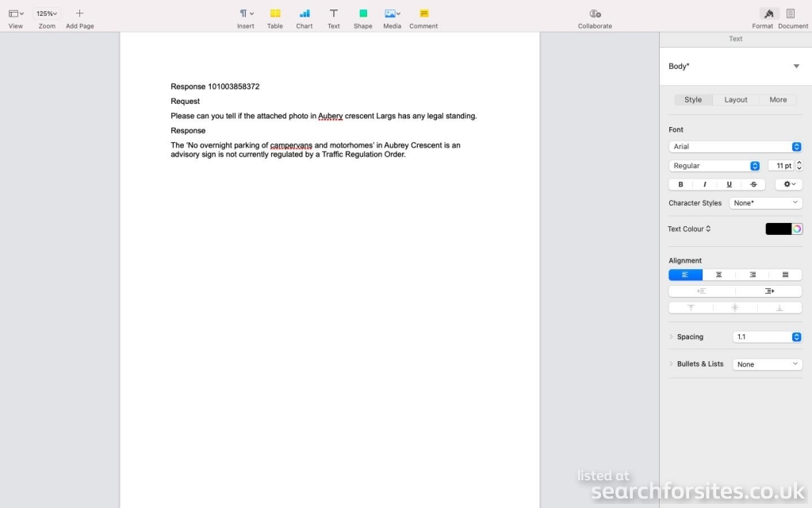Switch to the Layout tab
The height and width of the screenshot is (508, 812).
736,100
